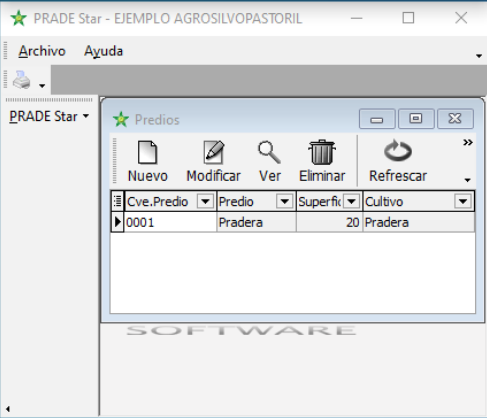Screen dimensions: 487x418
Task: Open the PRADE Star sidebar menu
Action: pyautogui.click(x=49, y=116)
